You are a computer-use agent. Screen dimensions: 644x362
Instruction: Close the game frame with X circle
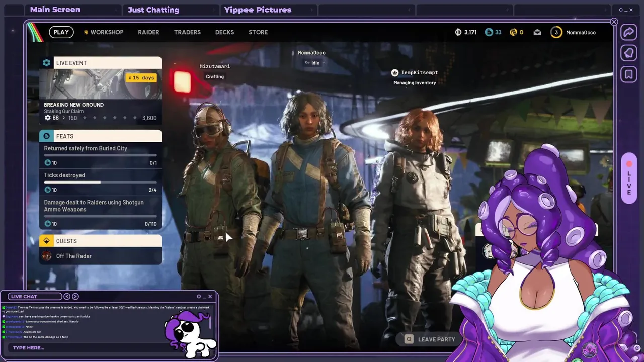[614, 22]
